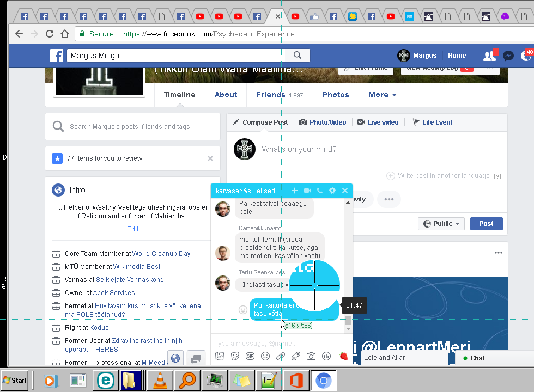
Task: Open the About tab
Action: coord(226,95)
